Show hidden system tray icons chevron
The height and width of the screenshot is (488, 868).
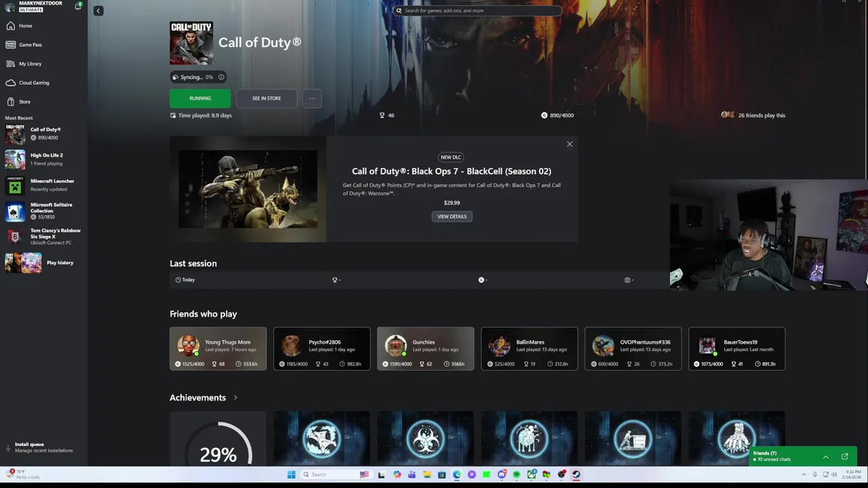[804, 474]
